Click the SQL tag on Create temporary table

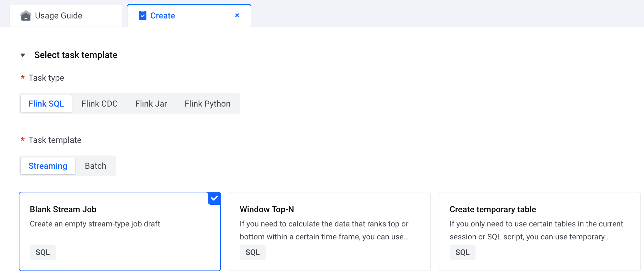(463, 252)
